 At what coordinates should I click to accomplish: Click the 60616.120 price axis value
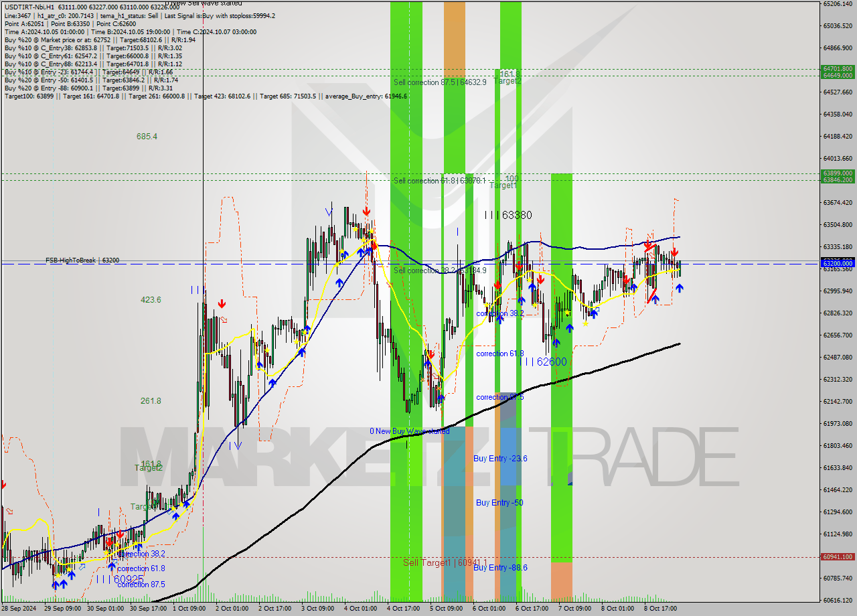(x=838, y=600)
